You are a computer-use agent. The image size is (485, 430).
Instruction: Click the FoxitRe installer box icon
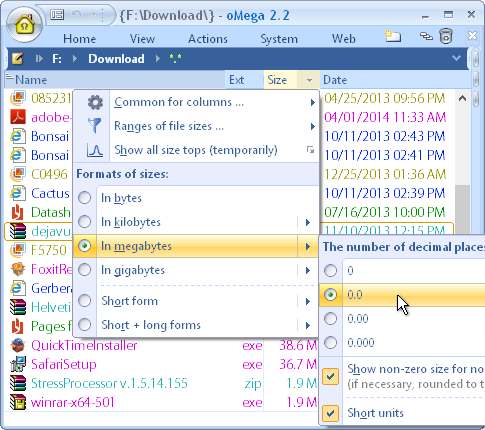pos(18,269)
